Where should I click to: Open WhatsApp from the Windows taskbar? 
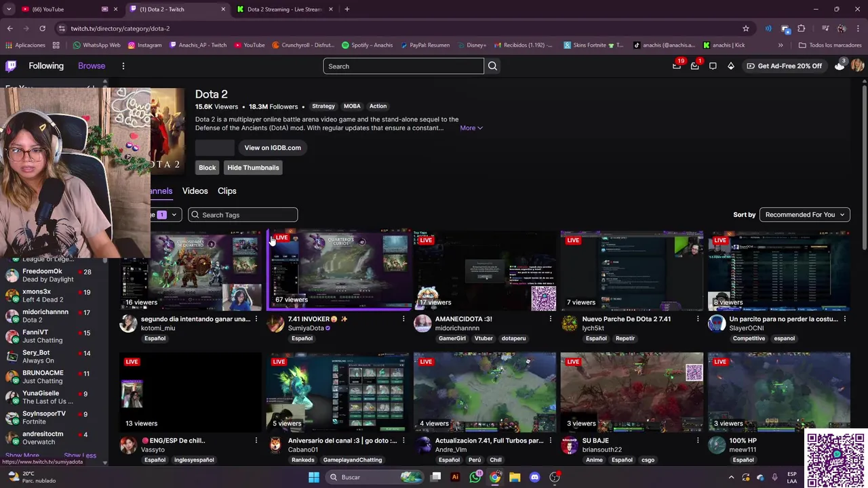tap(475, 477)
